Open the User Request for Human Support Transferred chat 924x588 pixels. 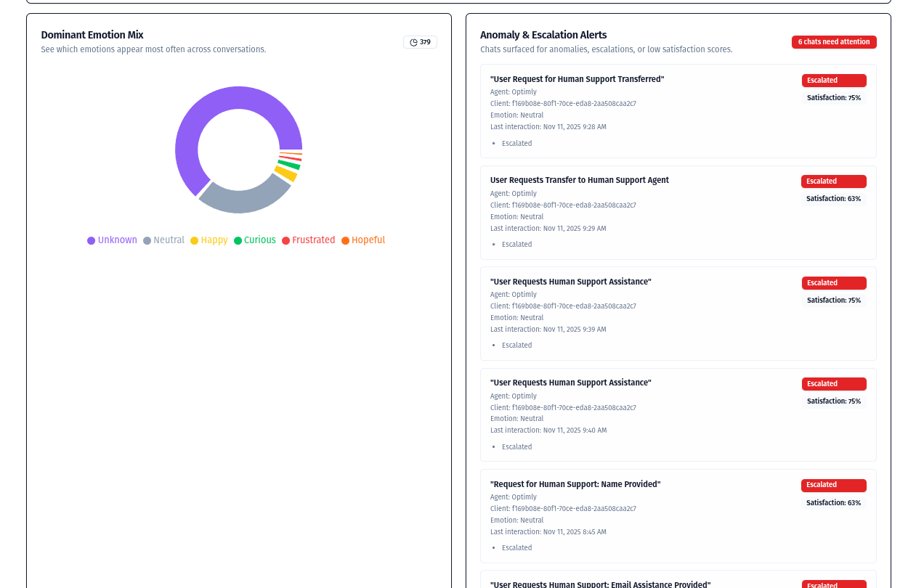(x=577, y=79)
